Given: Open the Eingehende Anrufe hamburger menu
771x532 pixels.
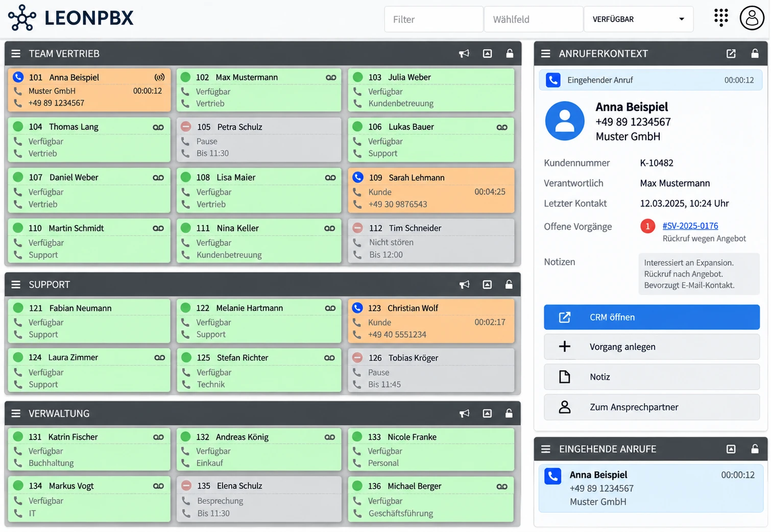Looking at the screenshot, I should (x=545, y=449).
